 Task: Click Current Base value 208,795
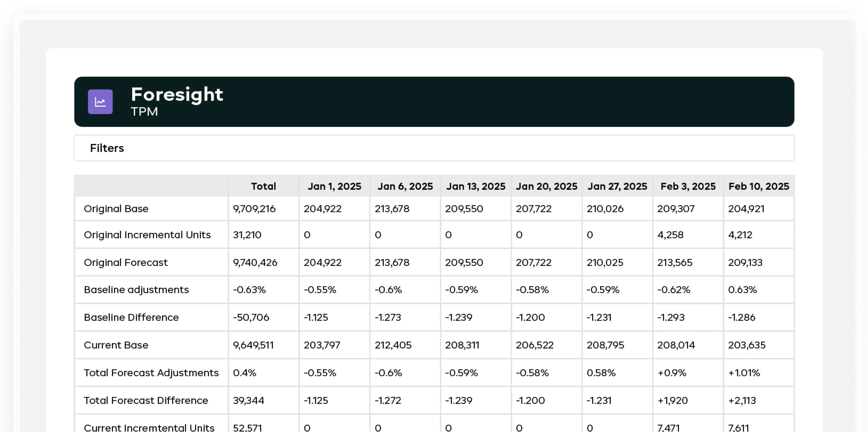[x=605, y=345]
